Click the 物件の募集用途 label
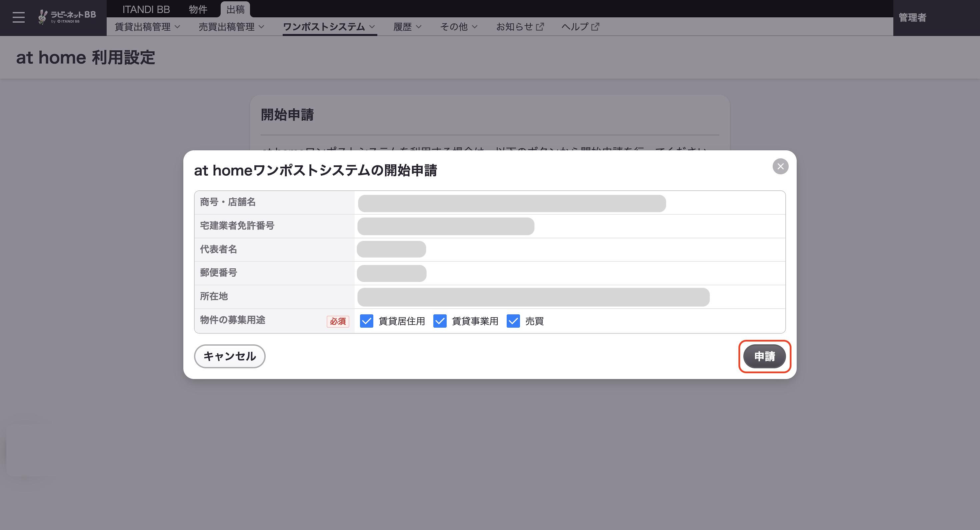This screenshot has width=980, height=530. click(x=232, y=320)
